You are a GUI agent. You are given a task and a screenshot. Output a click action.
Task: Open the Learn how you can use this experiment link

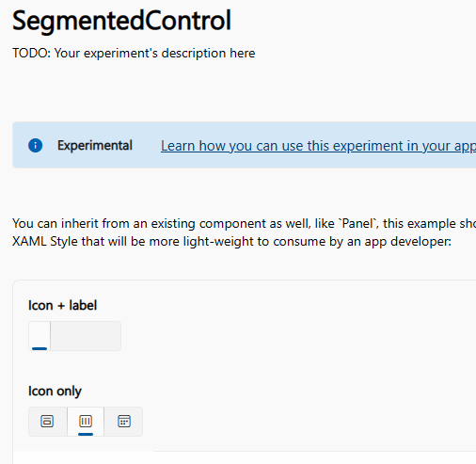[318, 146]
